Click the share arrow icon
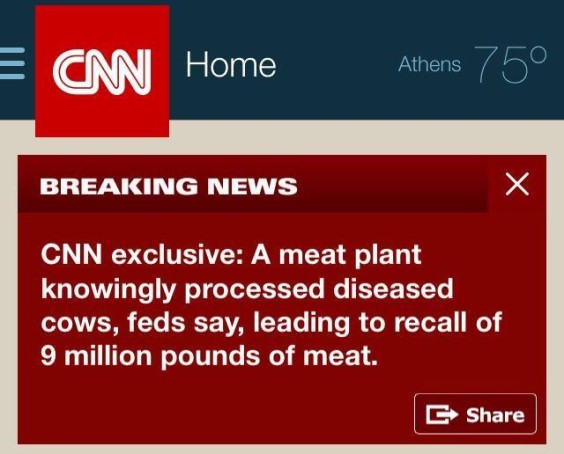The height and width of the screenshot is (454, 564). tap(442, 414)
